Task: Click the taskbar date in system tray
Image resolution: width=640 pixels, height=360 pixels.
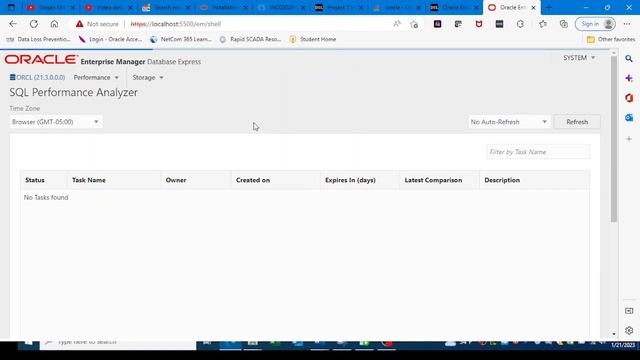Action: (x=623, y=345)
